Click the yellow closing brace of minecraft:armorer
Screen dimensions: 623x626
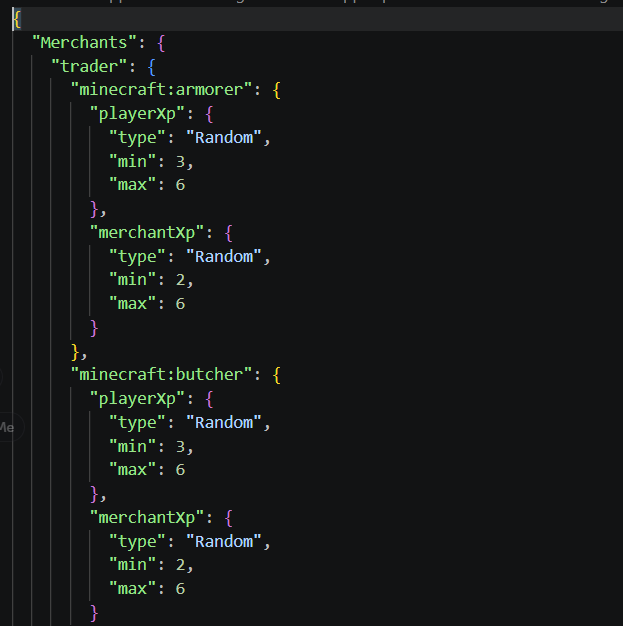pos(75,352)
